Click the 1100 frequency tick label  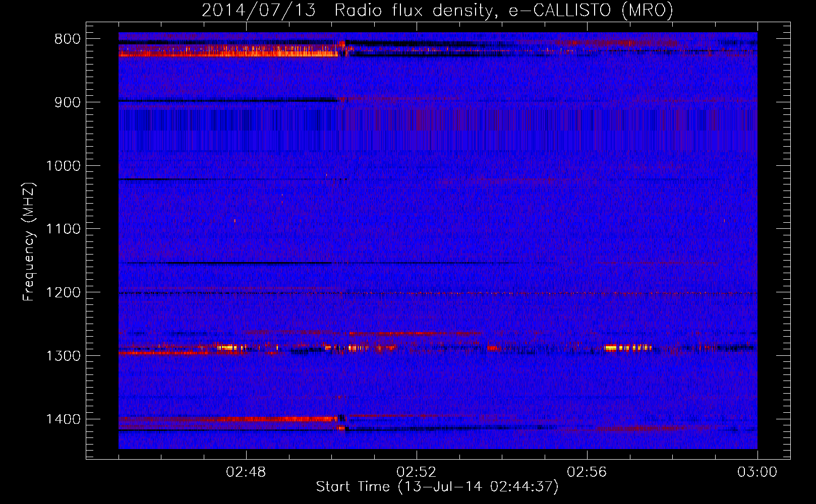63,229
